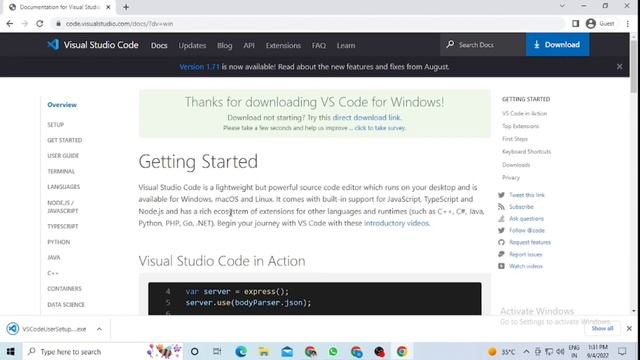Open the Docs menu item
The width and height of the screenshot is (640, 360).
point(159,45)
